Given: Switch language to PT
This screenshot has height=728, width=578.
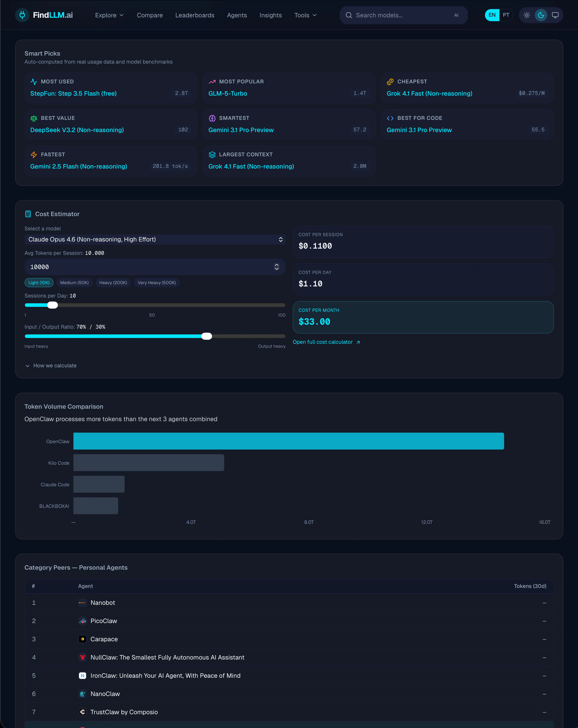Looking at the screenshot, I should 506,15.
